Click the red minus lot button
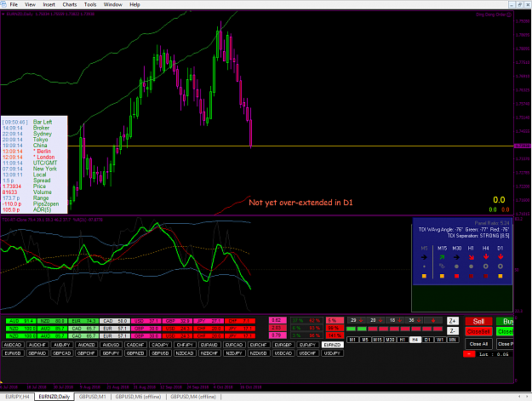 [x=469, y=354]
